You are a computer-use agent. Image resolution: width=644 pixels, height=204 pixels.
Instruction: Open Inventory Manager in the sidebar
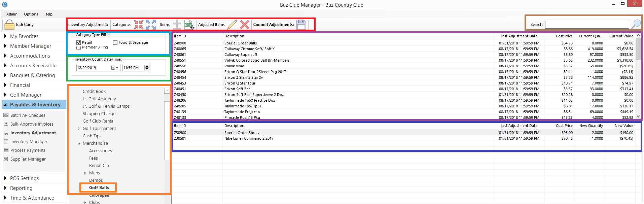[x=29, y=142]
